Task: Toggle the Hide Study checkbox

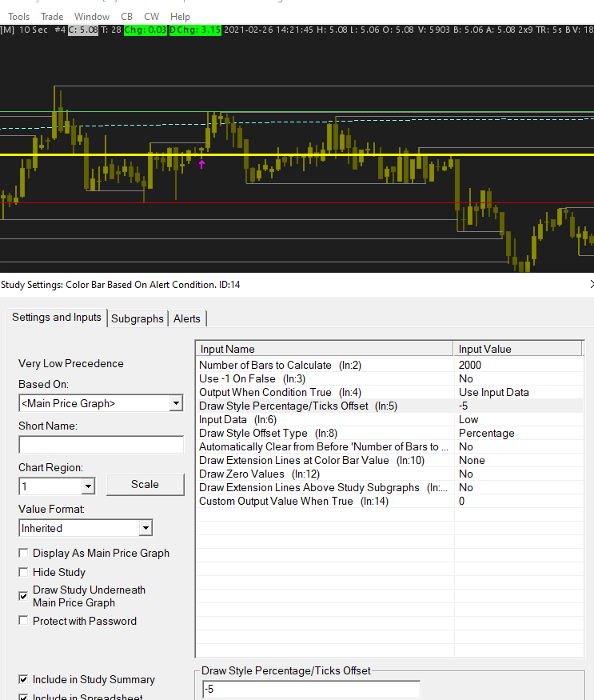Action: click(23, 572)
